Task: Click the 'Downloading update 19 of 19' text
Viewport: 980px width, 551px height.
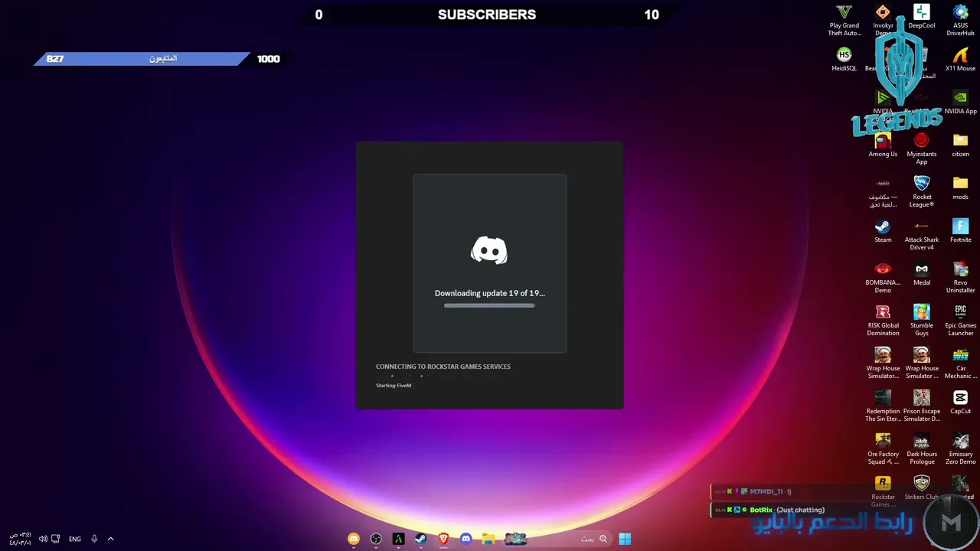Action: pos(490,293)
